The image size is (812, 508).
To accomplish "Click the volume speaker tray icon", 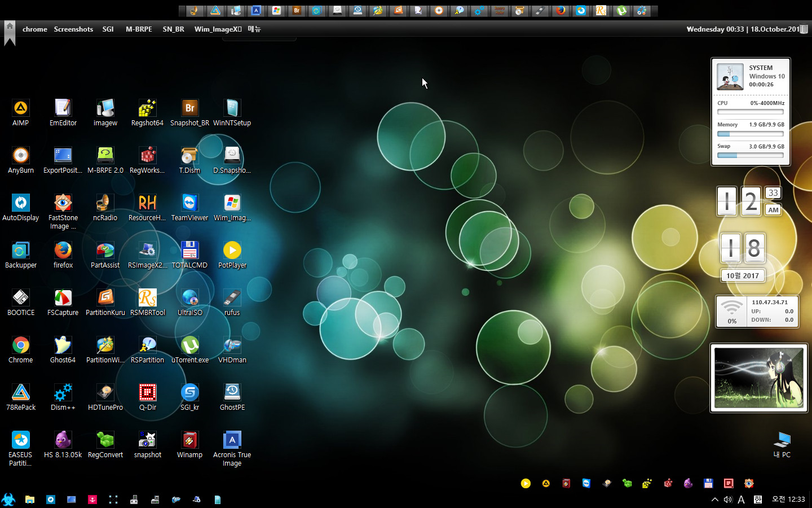I will click(x=728, y=500).
